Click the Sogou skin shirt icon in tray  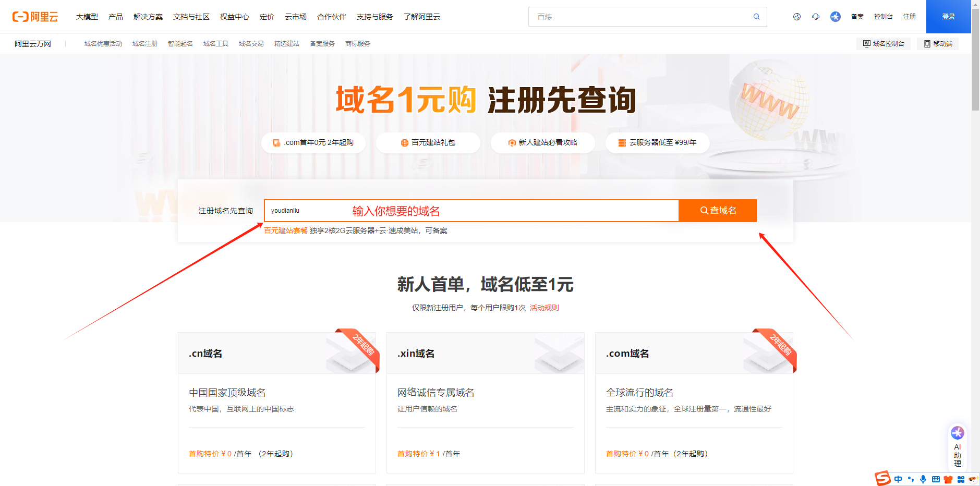click(948, 479)
